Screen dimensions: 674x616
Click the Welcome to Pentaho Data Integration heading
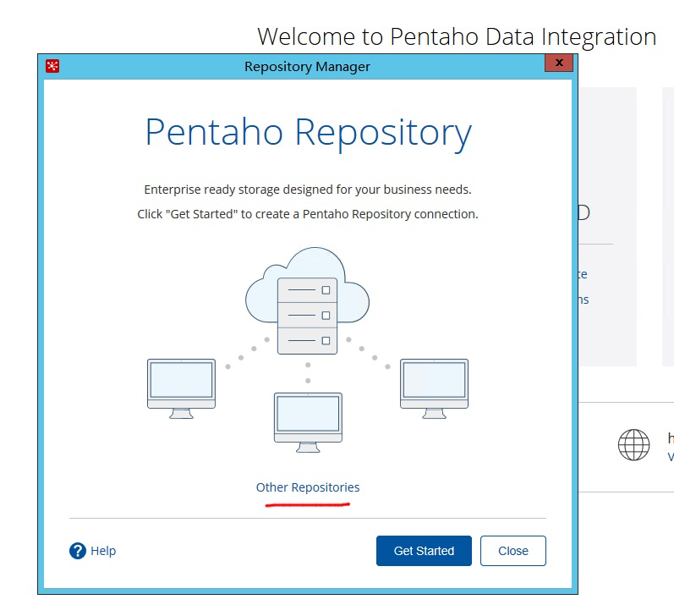coord(457,36)
